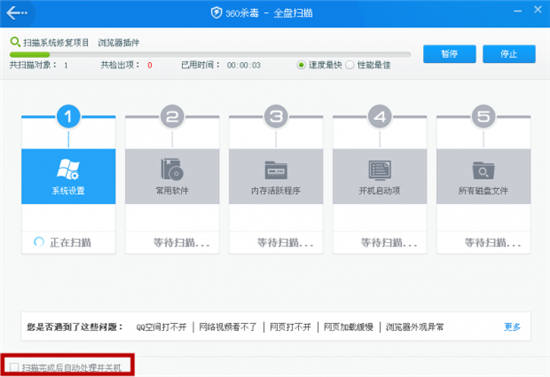The image size is (550, 377).
Task: Minimize the 360杀毒 window
Action: [x=518, y=11]
